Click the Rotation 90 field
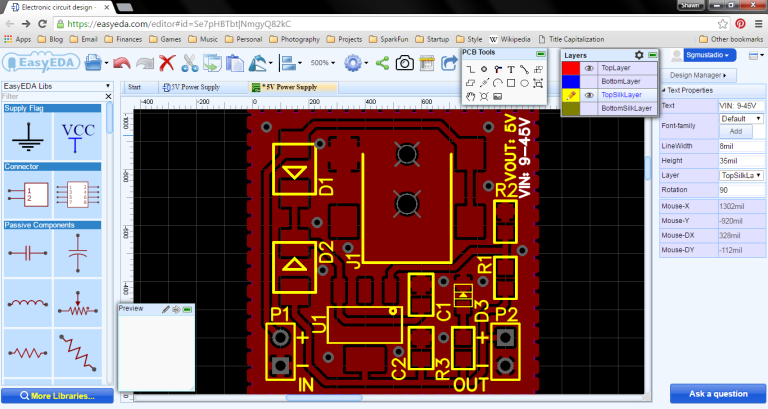Image resolution: width=768 pixels, height=409 pixels. click(742, 190)
